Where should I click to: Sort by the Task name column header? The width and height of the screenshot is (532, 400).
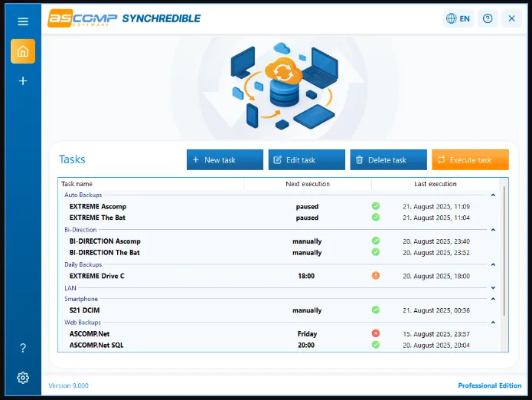[151, 184]
